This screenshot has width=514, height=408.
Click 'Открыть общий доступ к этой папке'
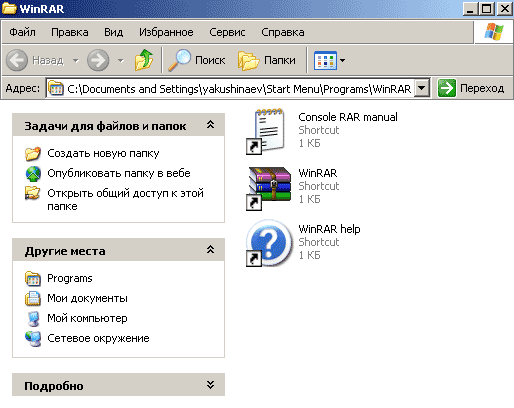click(125, 199)
